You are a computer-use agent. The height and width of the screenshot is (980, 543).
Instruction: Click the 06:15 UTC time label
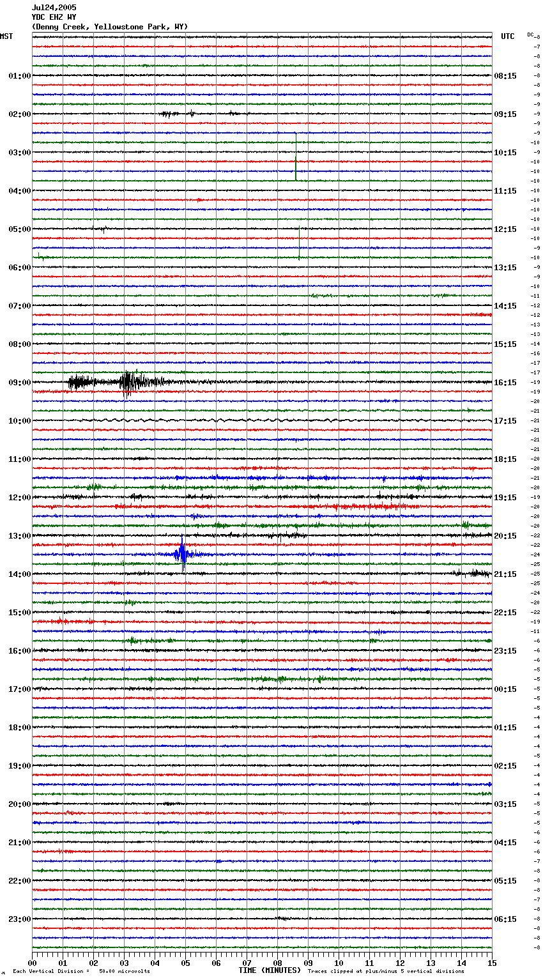pos(505,919)
